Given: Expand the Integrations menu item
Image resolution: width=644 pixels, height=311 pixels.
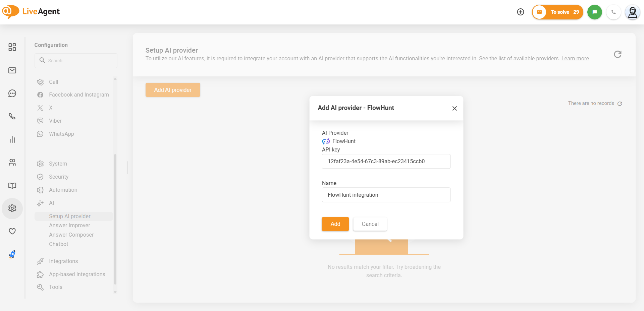Looking at the screenshot, I should pos(63,261).
